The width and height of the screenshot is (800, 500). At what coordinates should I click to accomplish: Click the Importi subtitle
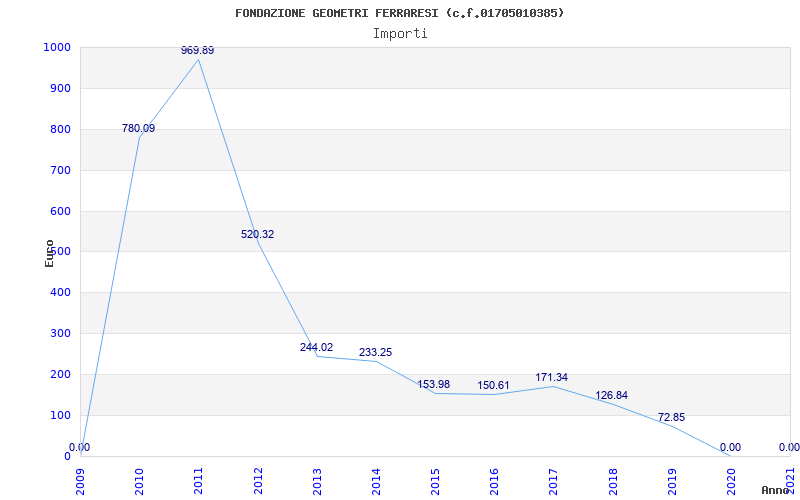point(400,34)
